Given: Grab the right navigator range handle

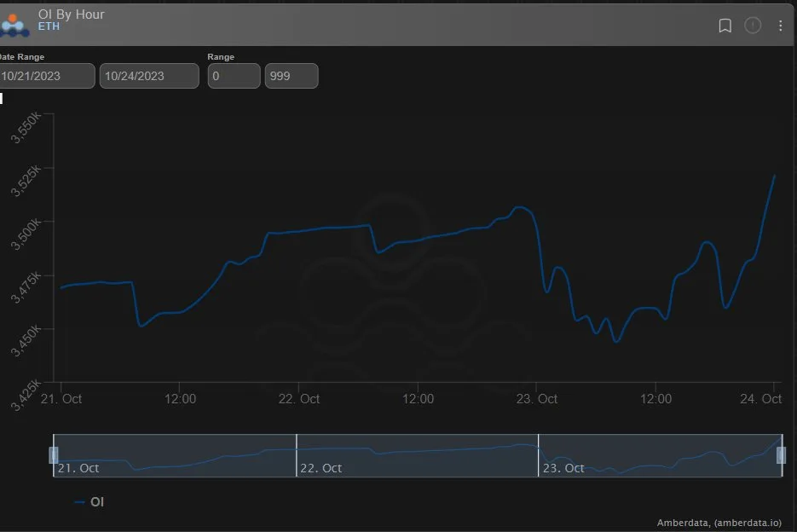Looking at the screenshot, I should coord(782,455).
